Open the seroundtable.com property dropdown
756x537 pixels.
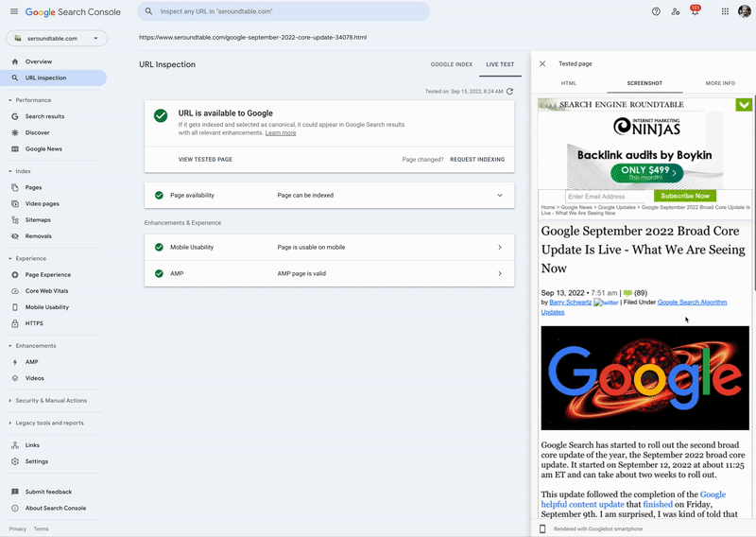pos(57,38)
